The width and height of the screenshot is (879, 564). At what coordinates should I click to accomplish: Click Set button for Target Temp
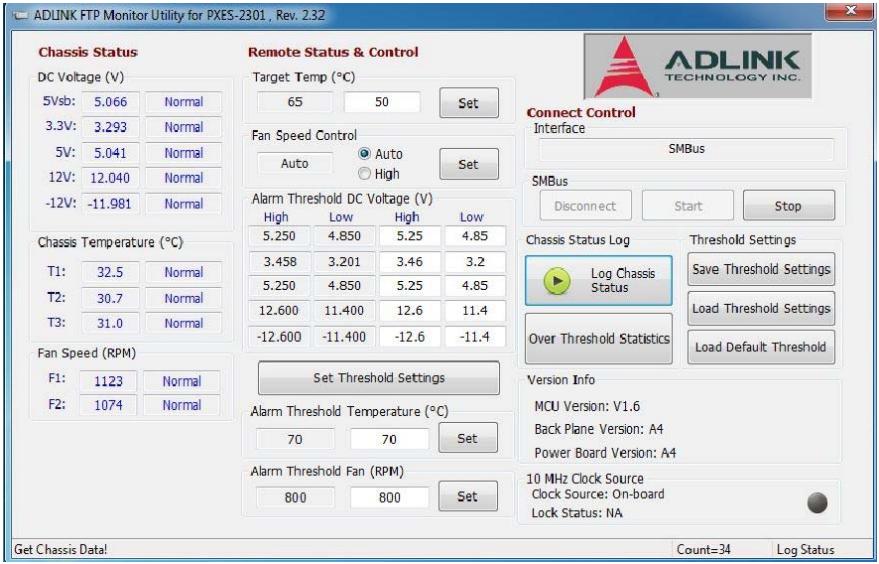point(469,103)
